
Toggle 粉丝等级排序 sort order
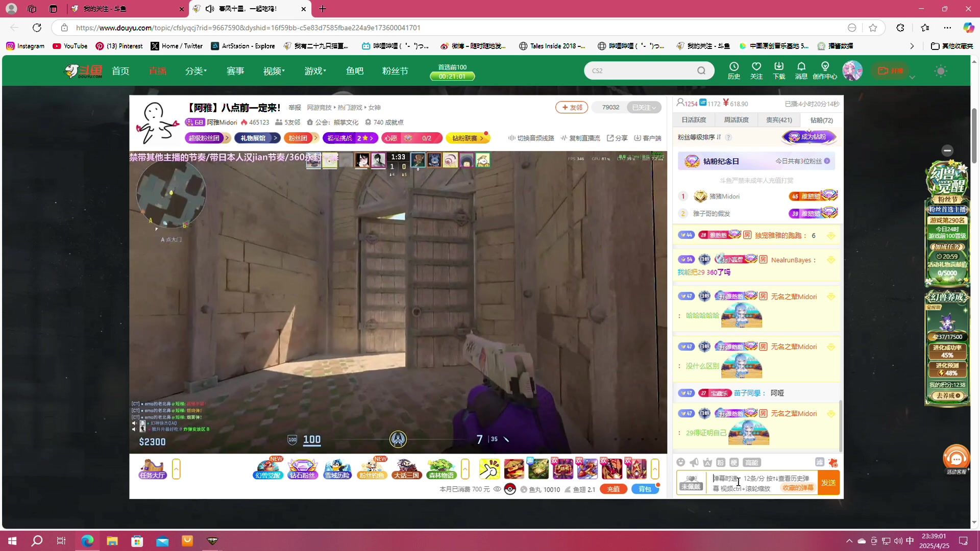tap(699, 137)
